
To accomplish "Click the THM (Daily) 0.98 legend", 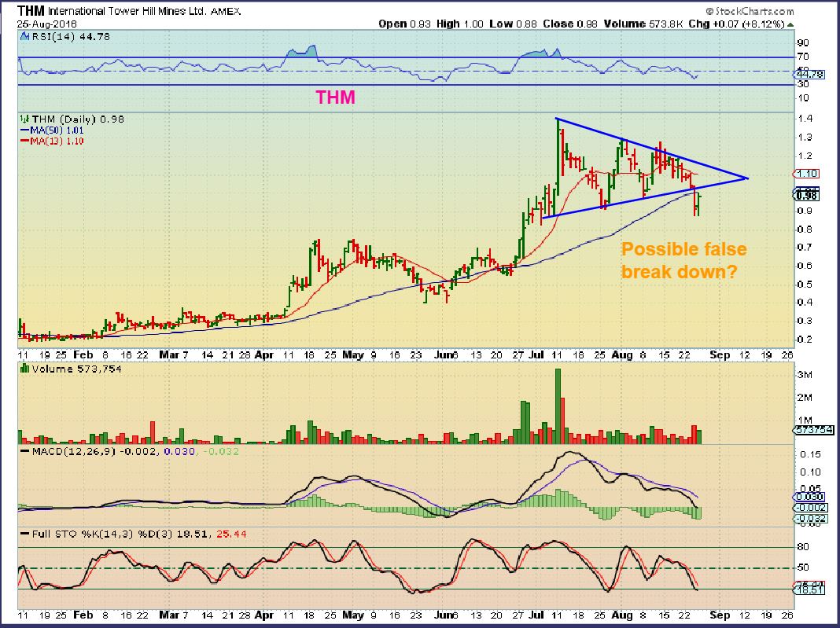I will coord(78,119).
